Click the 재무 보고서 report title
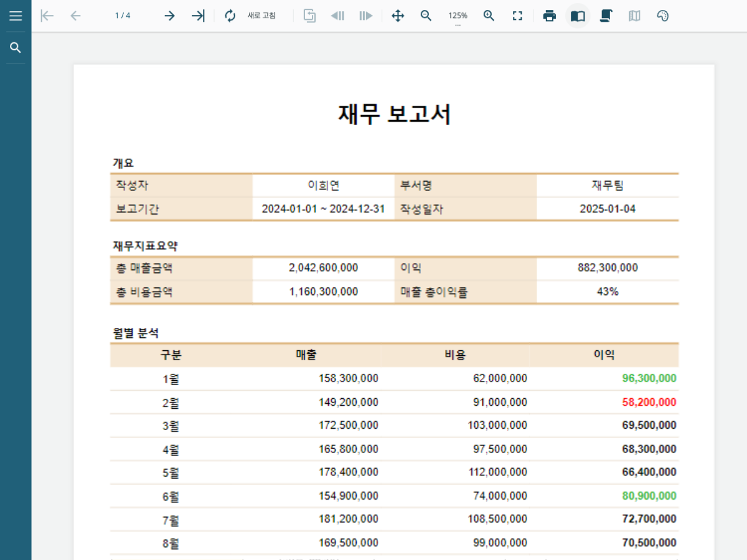The image size is (747, 560). tap(394, 114)
